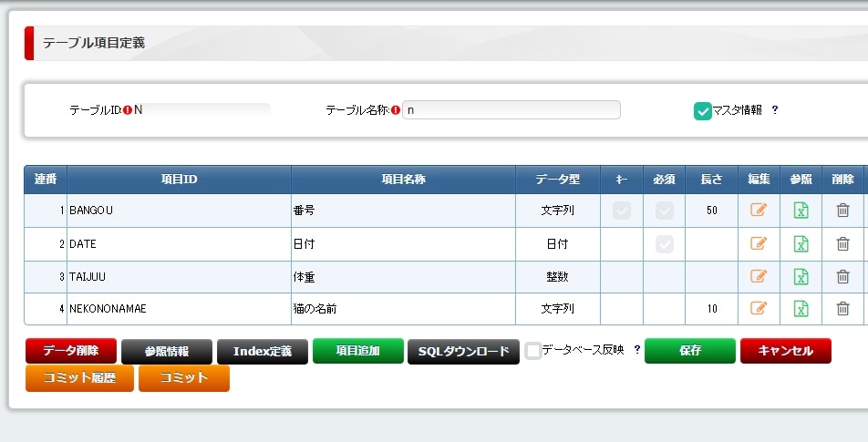Click the 編集 column header
The height and width of the screenshot is (442, 868).
(759, 180)
